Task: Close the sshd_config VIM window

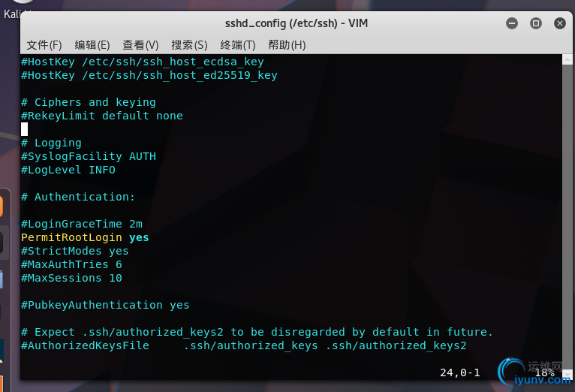Action: click(x=559, y=23)
